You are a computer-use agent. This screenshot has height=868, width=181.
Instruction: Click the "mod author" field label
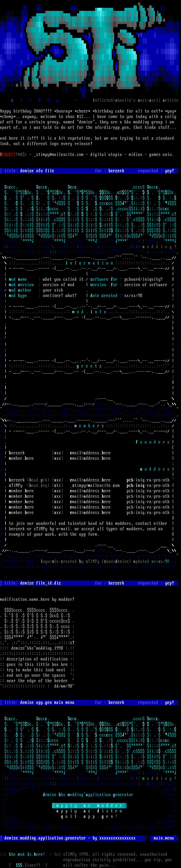20,290
